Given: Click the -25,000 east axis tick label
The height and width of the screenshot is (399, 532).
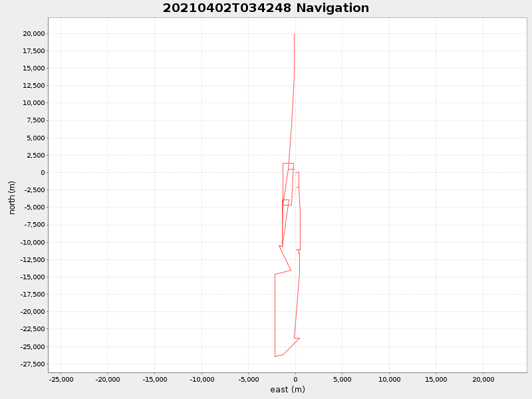Looking at the screenshot, I should point(61,380).
